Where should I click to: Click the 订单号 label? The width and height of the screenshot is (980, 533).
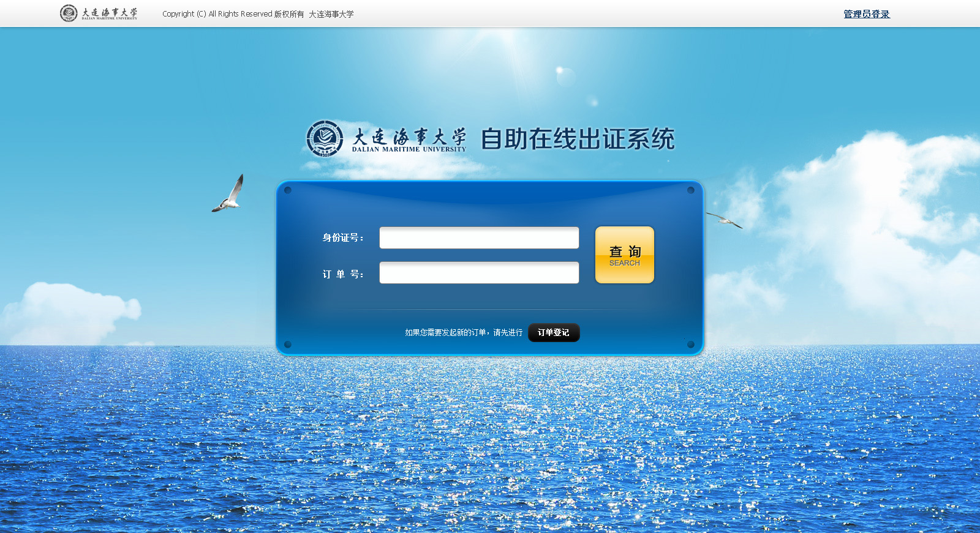pyautogui.click(x=343, y=274)
